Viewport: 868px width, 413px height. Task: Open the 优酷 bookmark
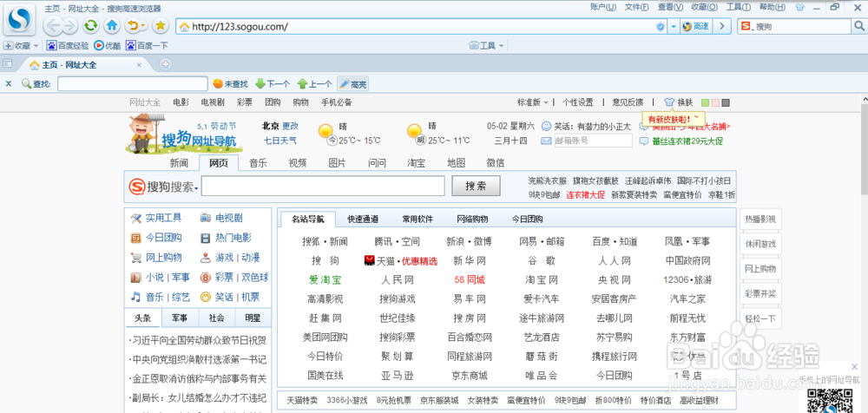point(107,46)
